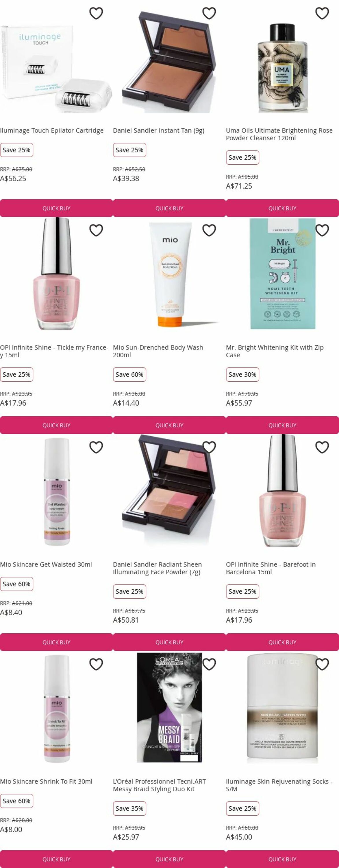The image size is (339, 868).
Task: Heart the Mr. Bright Whitening Kit
Action: (x=322, y=230)
